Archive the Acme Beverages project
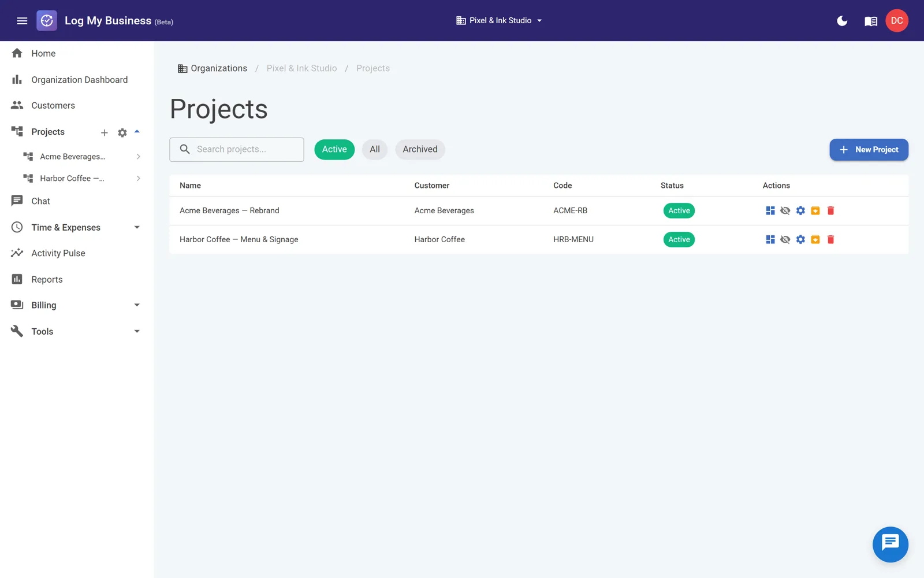This screenshot has width=924, height=578. tap(815, 210)
